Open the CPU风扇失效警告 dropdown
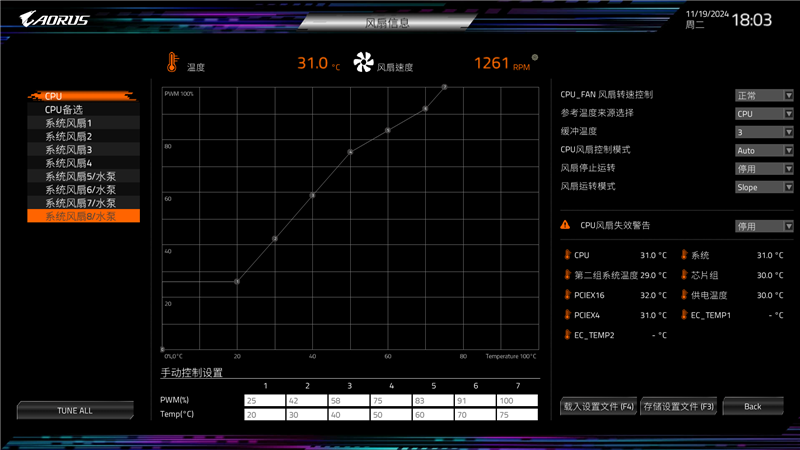The height and width of the screenshot is (450, 800). (x=764, y=226)
